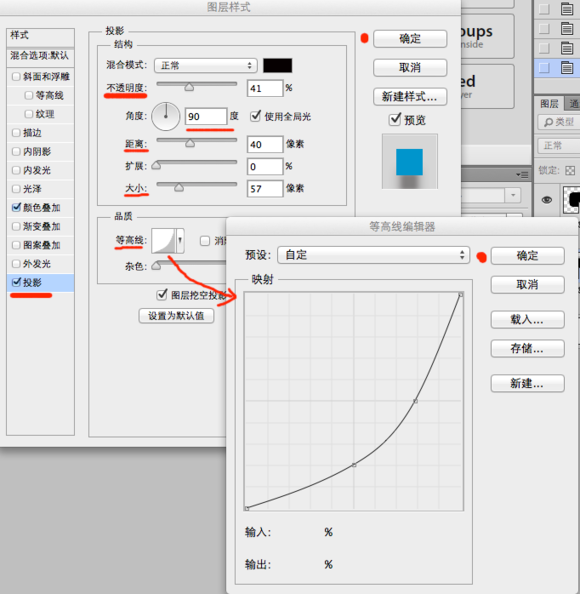The width and height of the screenshot is (580, 594).
Task: Toggle the highlighted history row checkbox
Action: 544,68
